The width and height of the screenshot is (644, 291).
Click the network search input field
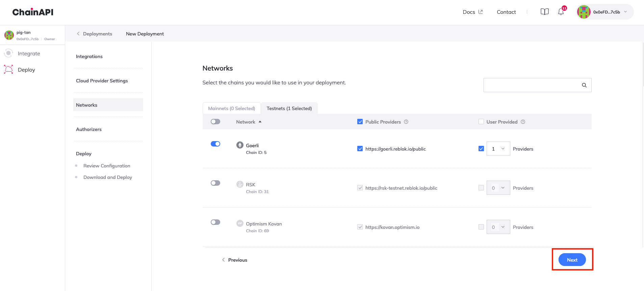click(x=532, y=85)
